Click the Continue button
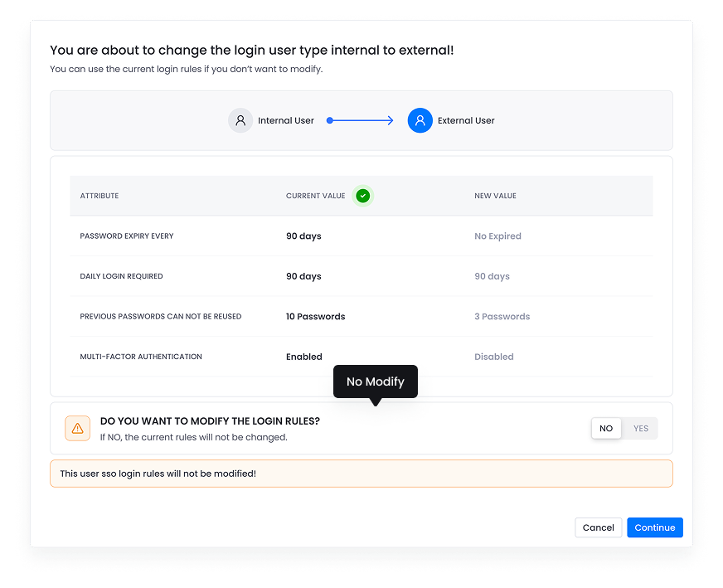This screenshot has height=588, width=723. 654,527
